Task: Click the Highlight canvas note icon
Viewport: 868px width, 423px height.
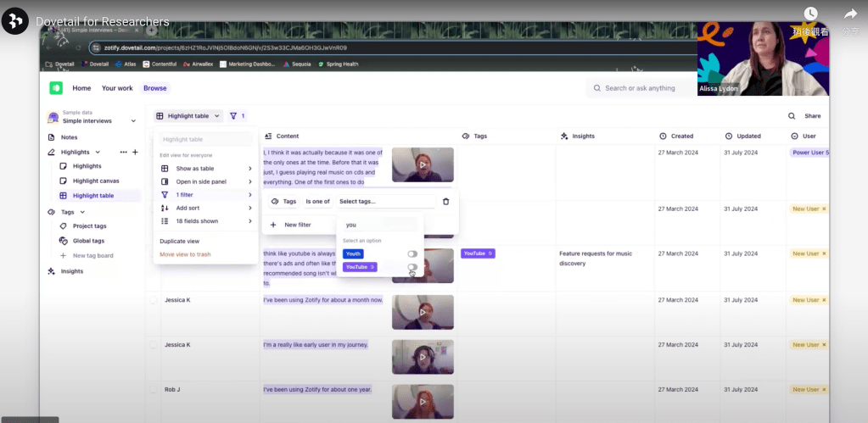Action: [x=63, y=181]
